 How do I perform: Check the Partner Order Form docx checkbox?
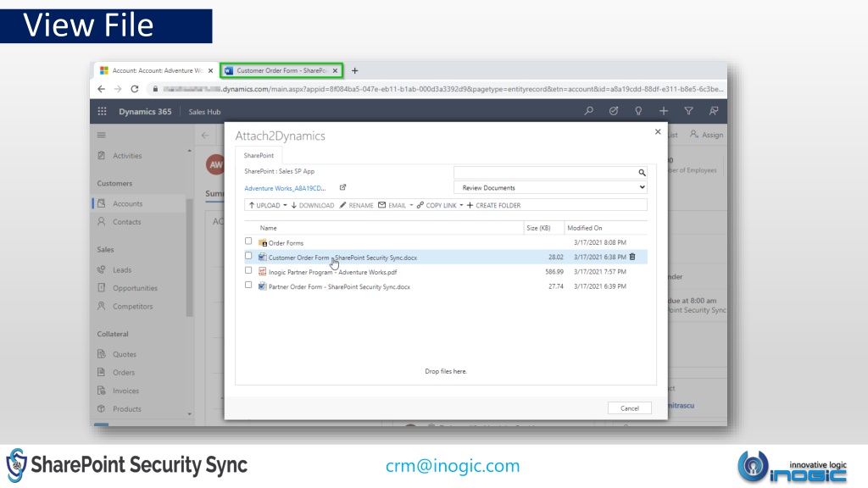248,285
